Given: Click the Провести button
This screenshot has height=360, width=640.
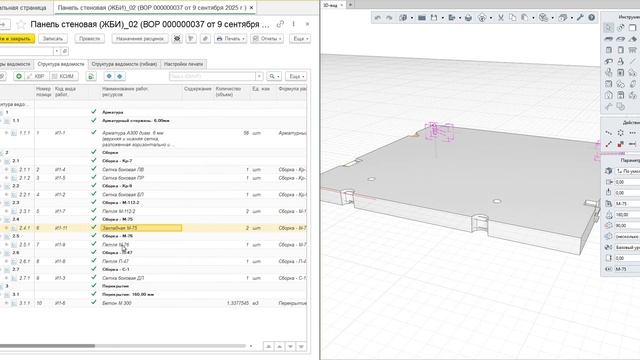Looking at the screenshot, I should pyautogui.click(x=89, y=39).
